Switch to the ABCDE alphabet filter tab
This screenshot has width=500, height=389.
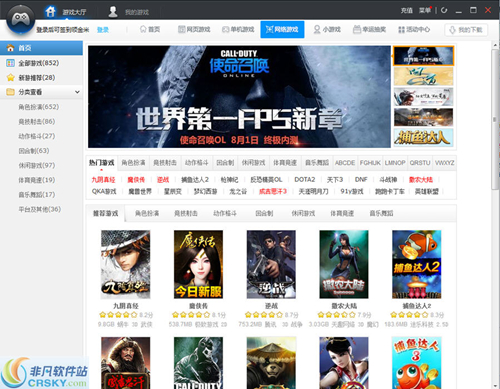[345, 163]
